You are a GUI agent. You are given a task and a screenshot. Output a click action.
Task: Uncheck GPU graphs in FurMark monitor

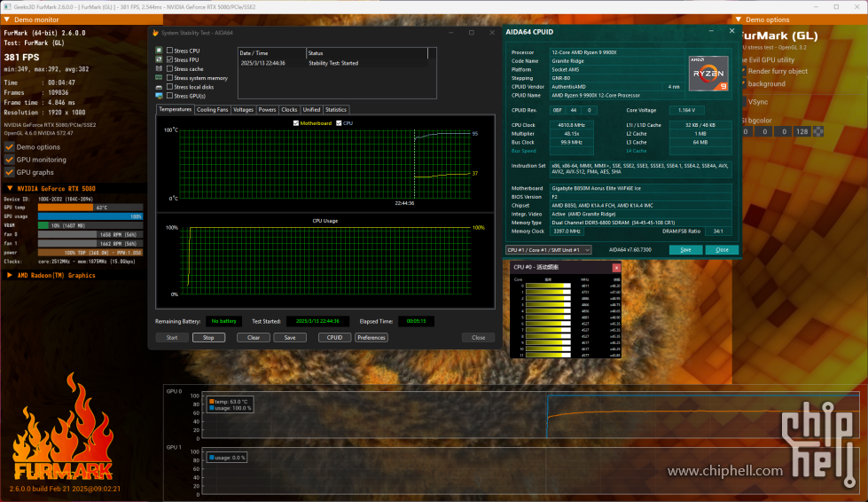10,172
